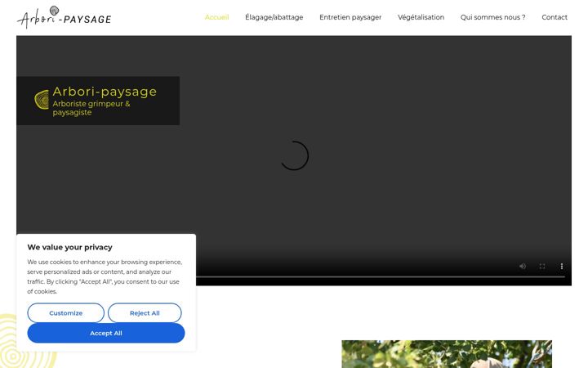Click the 'We value your privacy' heading
This screenshot has height=368, width=588.
(69, 247)
